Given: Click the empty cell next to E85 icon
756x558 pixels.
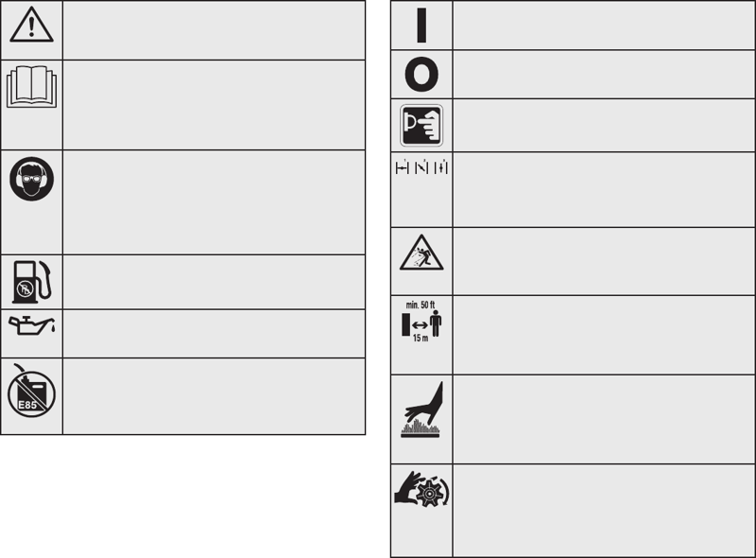Looking at the screenshot, I should click(x=215, y=396).
